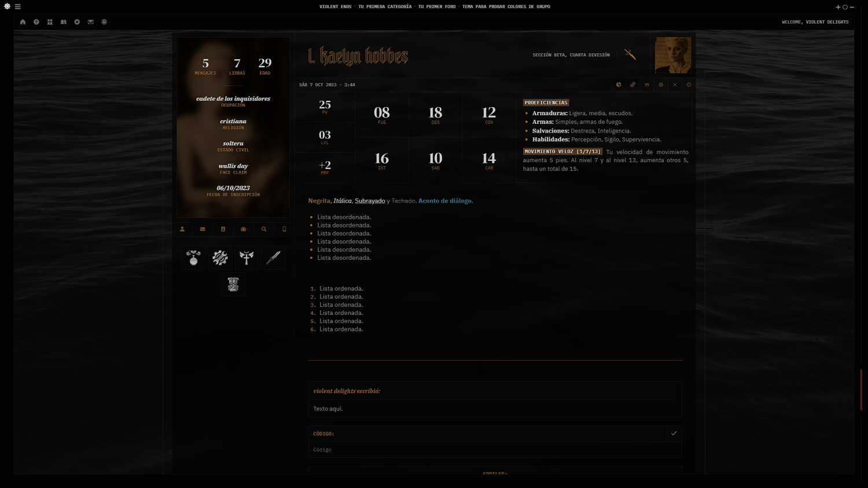The image size is (868, 488).
Task: Select the backpack badge
Action: (233, 284)
